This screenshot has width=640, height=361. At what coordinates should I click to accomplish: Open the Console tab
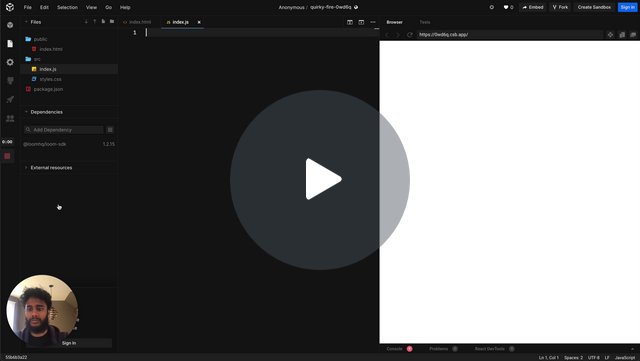tap(394, 349)
